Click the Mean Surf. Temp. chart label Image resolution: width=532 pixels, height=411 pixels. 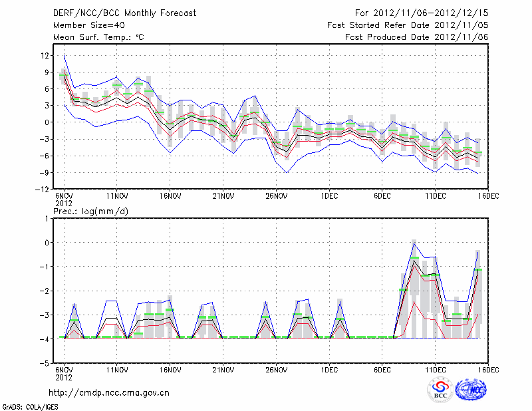click(x=98, y=37)
